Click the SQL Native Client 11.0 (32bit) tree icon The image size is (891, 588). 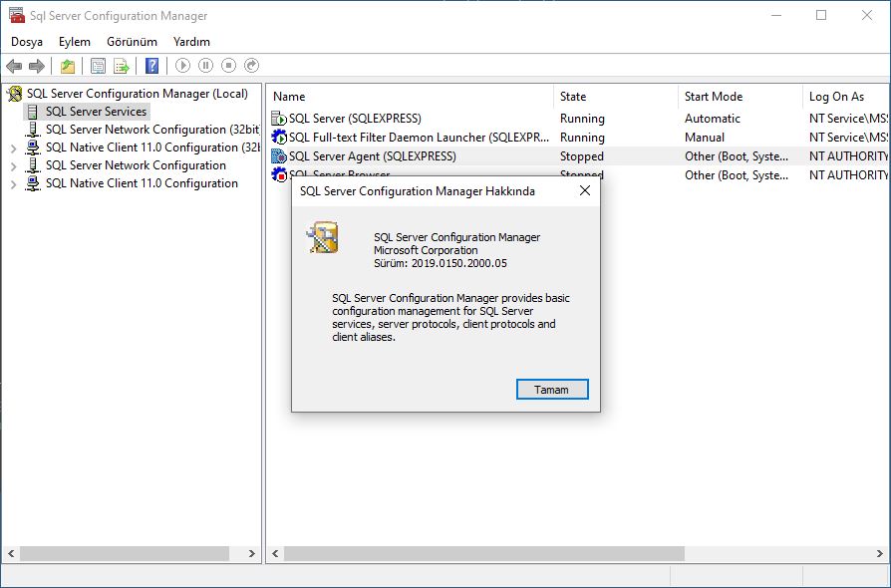34,147
